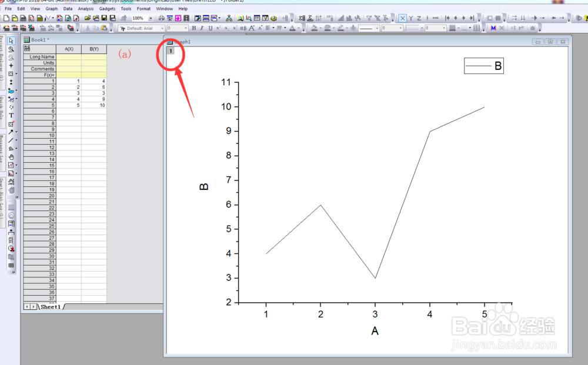The image size is (588, 365).
Task: Open the new workbook icon
Action: 24,18
